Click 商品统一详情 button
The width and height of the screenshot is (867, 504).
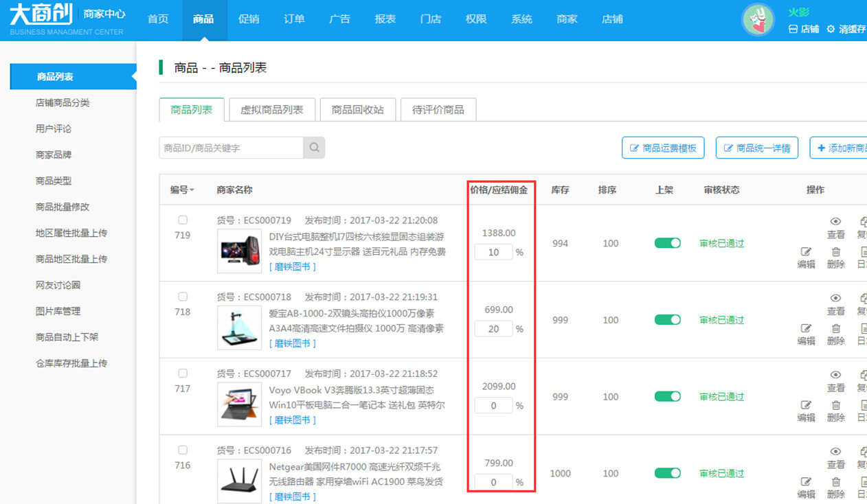click(757, 148)
